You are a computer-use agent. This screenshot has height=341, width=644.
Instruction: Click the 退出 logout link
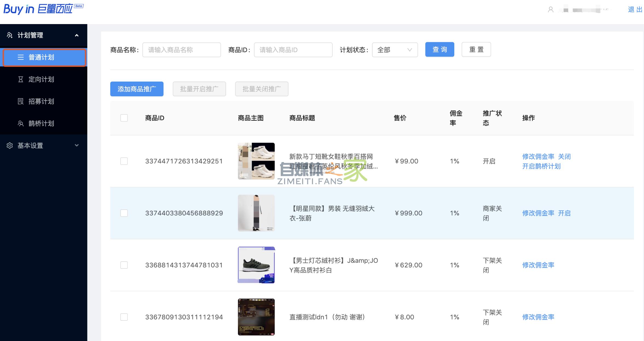(x=635, y=9)
